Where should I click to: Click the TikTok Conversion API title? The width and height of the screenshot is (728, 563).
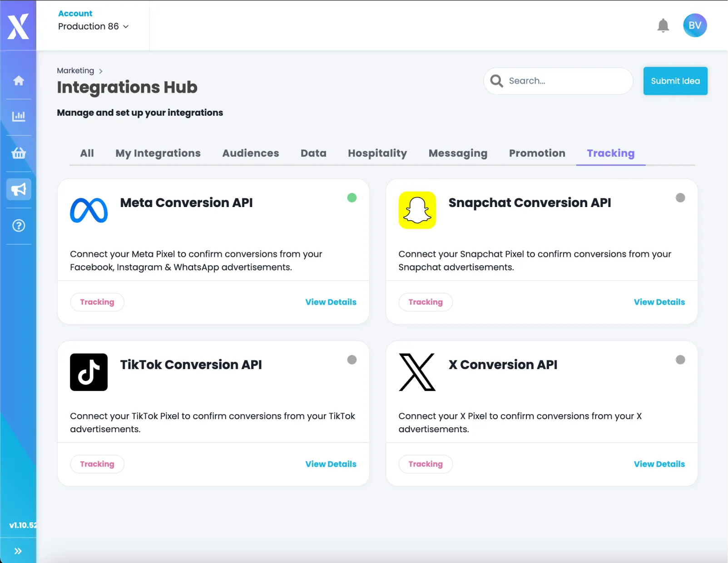point(191,365)
